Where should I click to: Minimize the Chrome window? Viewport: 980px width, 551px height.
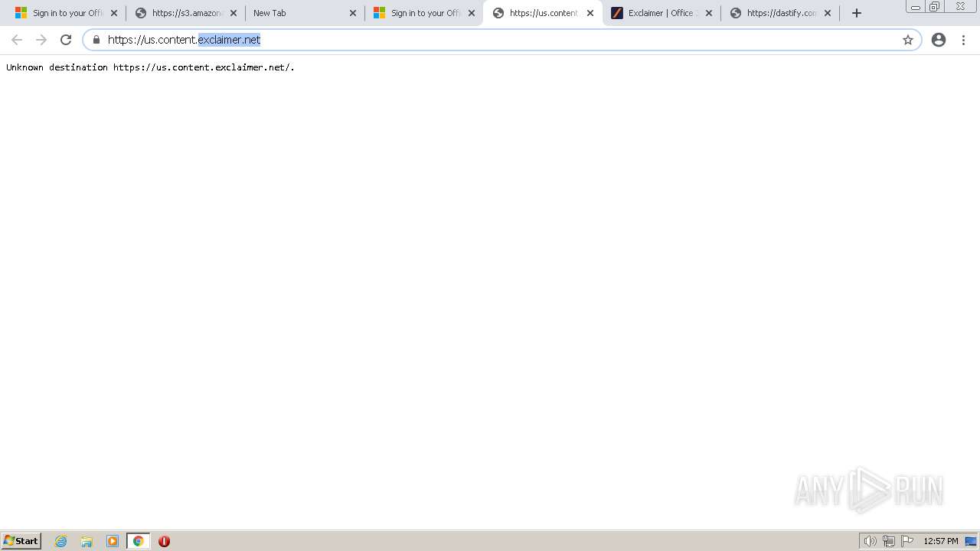point(916,7)
